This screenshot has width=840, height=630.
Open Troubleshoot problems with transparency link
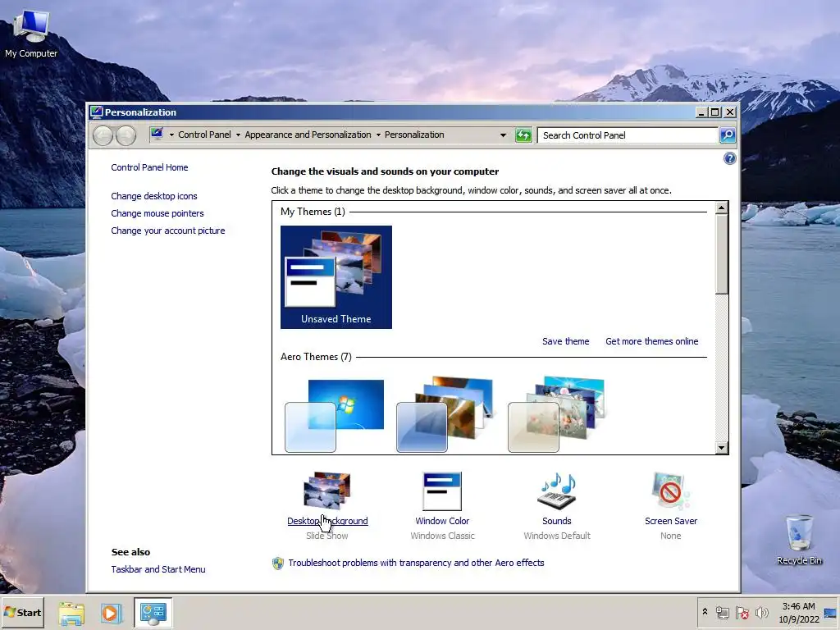click(x=416, y=563)
